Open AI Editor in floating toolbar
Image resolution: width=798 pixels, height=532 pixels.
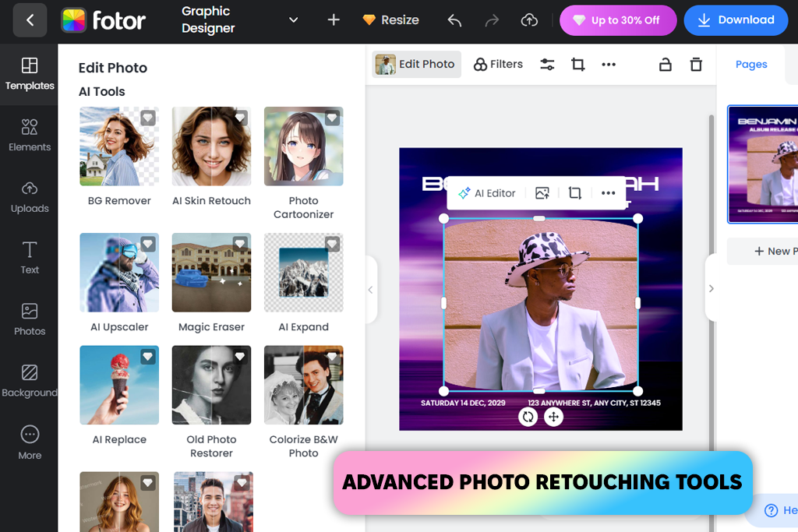[x=486, y=193]
